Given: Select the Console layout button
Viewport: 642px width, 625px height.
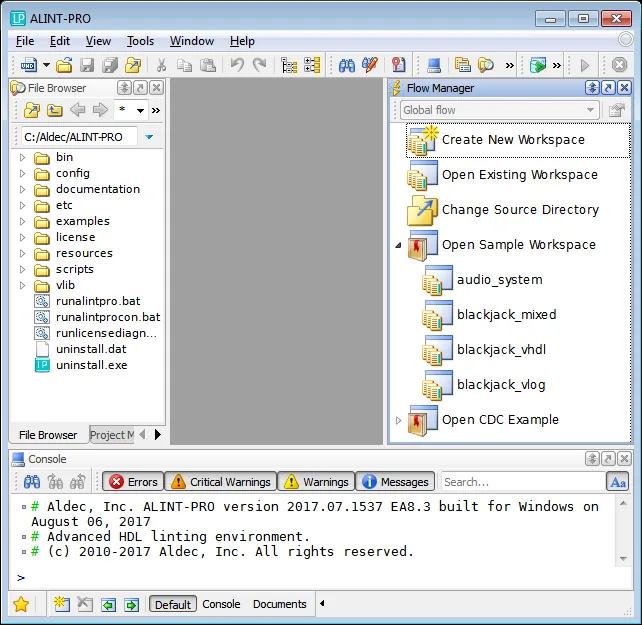Looking at the screenshot, I should coord(221,604).
